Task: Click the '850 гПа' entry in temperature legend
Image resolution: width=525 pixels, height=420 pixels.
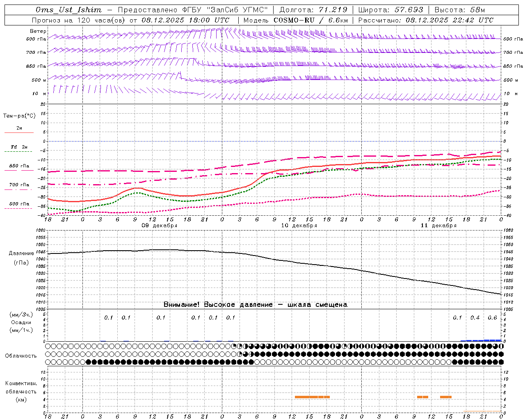Action: click(19, 166)
